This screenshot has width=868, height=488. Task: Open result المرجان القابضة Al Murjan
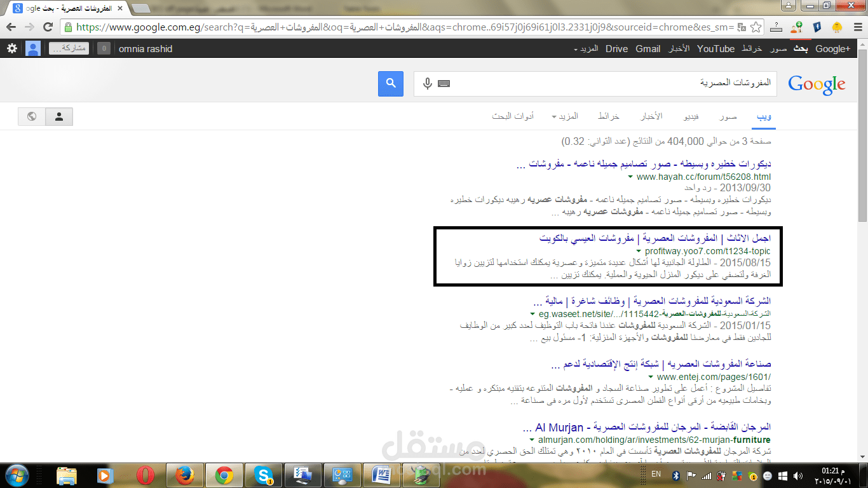click(x=646, y=427)
